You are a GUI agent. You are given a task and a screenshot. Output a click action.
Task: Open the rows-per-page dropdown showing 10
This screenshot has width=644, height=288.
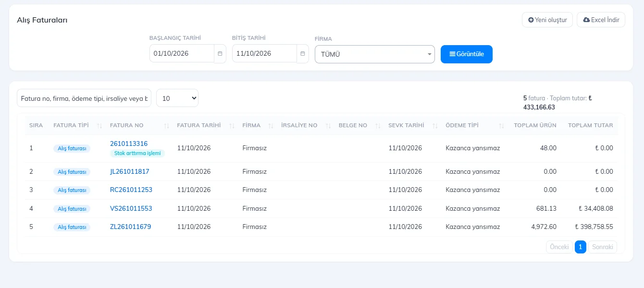[177, 98]
